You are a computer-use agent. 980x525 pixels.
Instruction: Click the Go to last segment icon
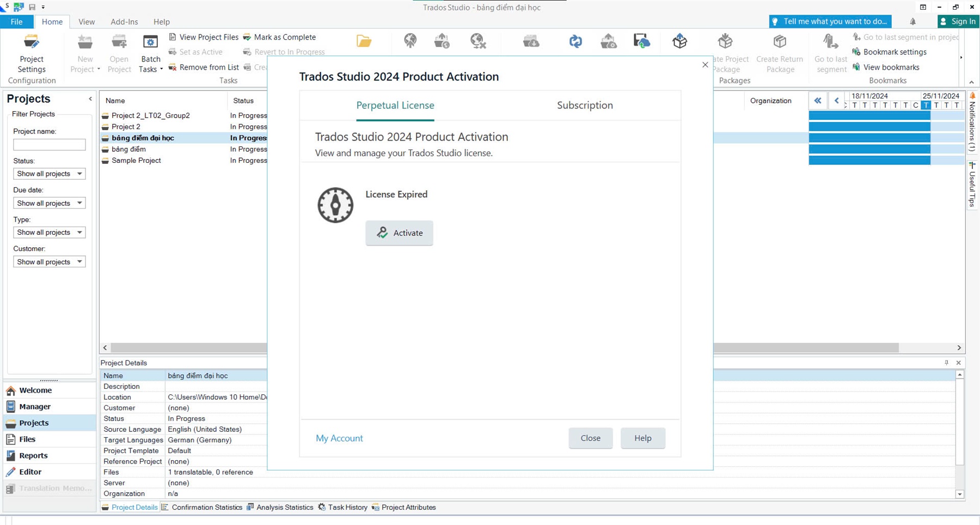pos(830,41)
